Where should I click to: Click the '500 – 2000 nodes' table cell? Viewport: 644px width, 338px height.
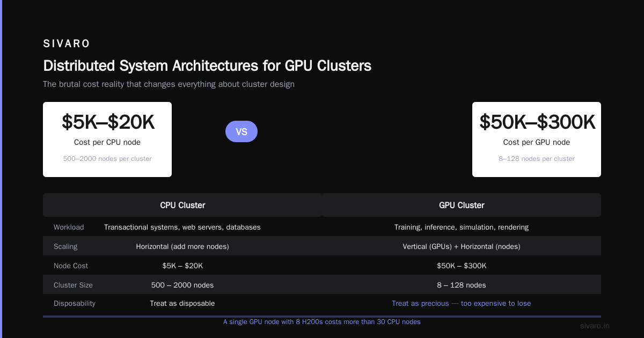tap(182, 285)
